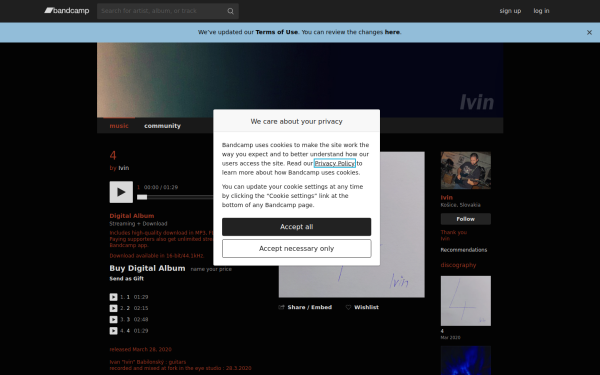Click Buy Digital Album
This screenshot has height=375, width=600.
point(147,268)
